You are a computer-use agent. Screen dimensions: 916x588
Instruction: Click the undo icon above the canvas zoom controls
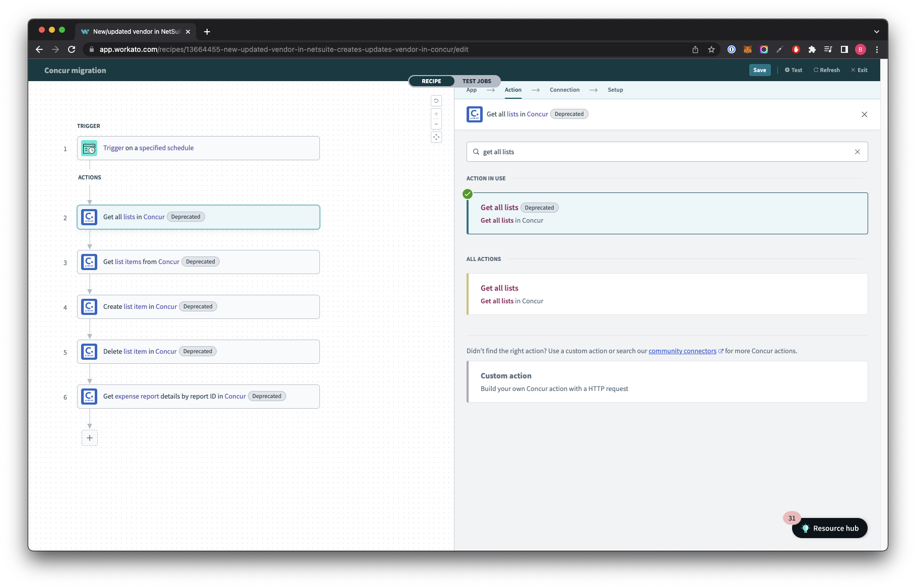(x=436, y=101)
